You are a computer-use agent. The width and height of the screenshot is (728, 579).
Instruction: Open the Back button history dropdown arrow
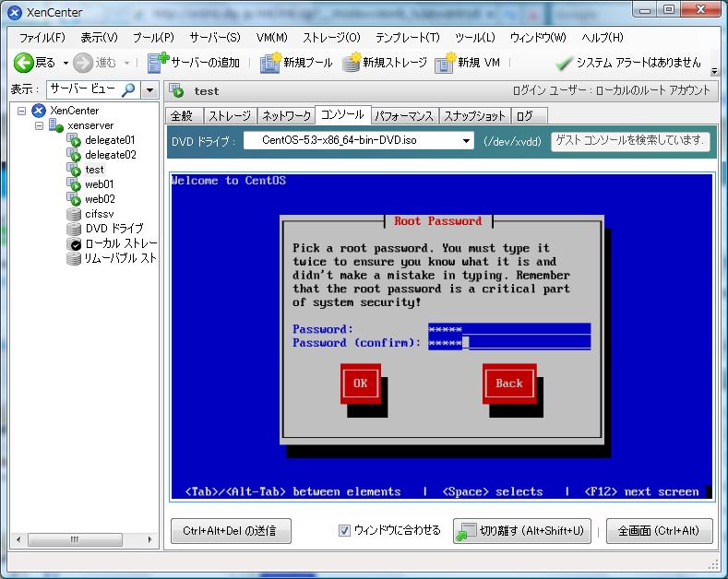pos(66,63)
